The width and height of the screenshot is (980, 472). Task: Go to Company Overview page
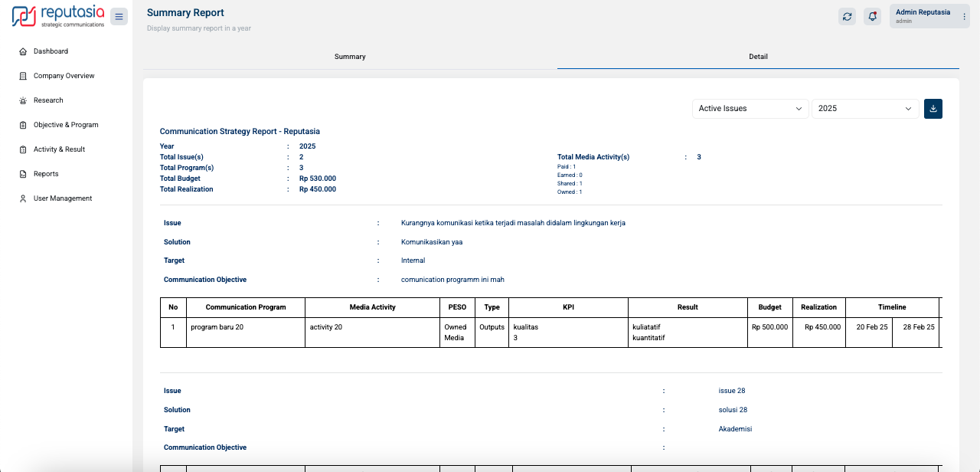pos(64,76)
